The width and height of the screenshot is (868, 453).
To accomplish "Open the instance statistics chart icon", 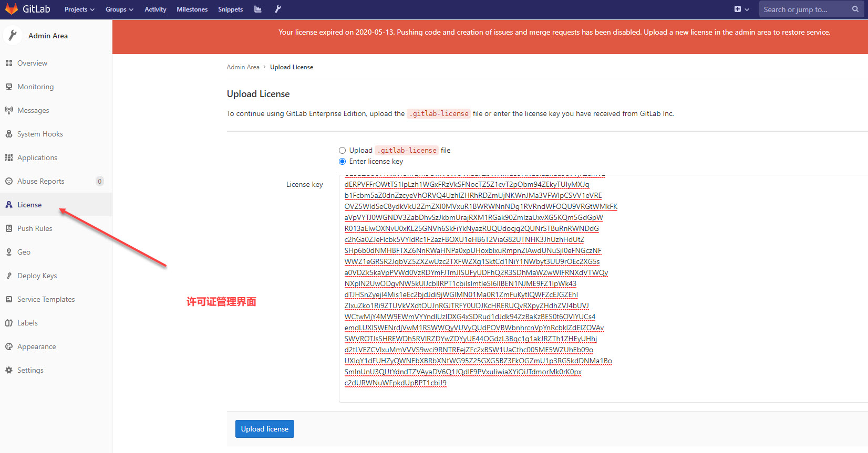I will (258, 9).
